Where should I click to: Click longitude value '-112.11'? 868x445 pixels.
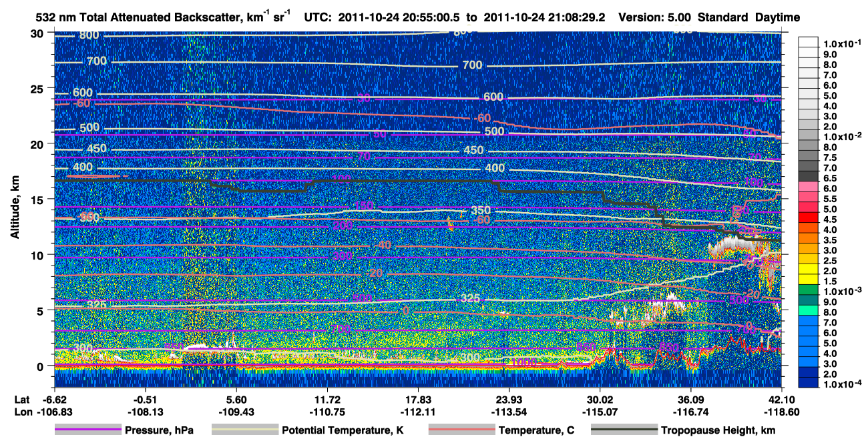[x=418, y=412]
